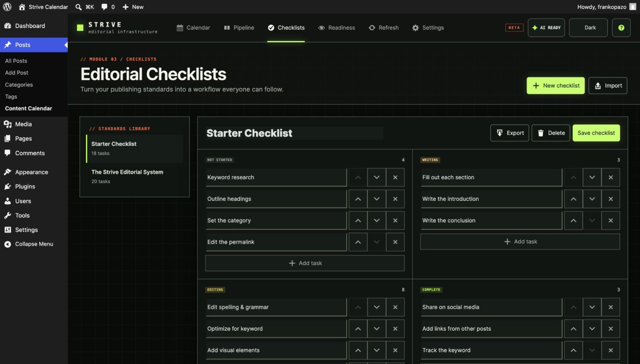Image resolution: width=640 pixels, height=364 pixels.
Task: Switch to the Pipeline tab
Action: pyautogui.click(x=239, y=28)
